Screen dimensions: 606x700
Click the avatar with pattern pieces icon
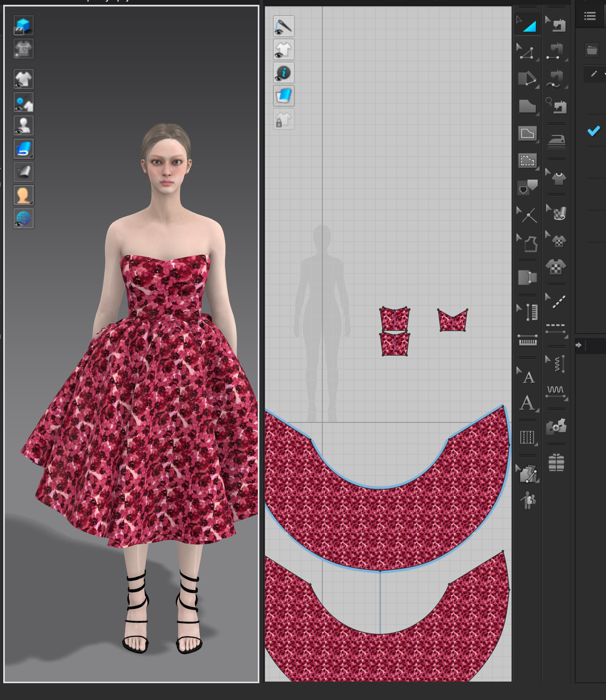point(528,500)
